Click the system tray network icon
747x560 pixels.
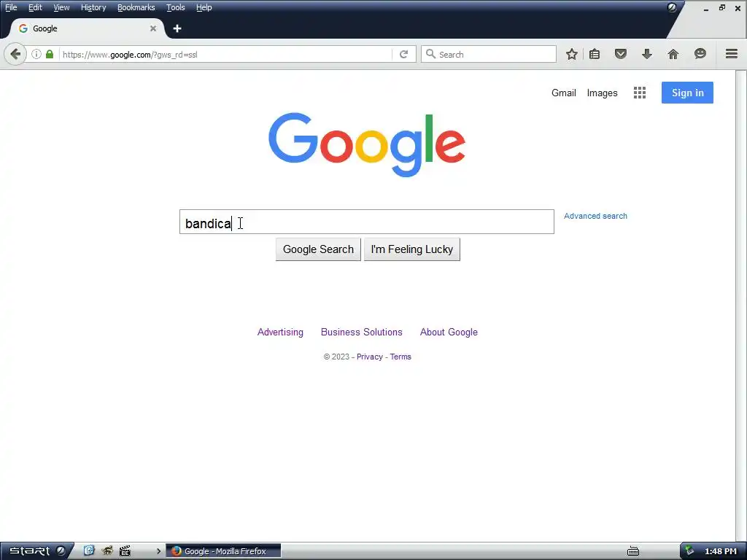click(689, 551)
